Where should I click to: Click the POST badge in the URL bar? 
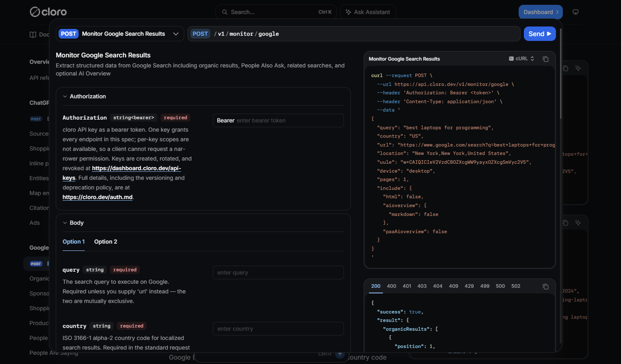coord(200,34)
